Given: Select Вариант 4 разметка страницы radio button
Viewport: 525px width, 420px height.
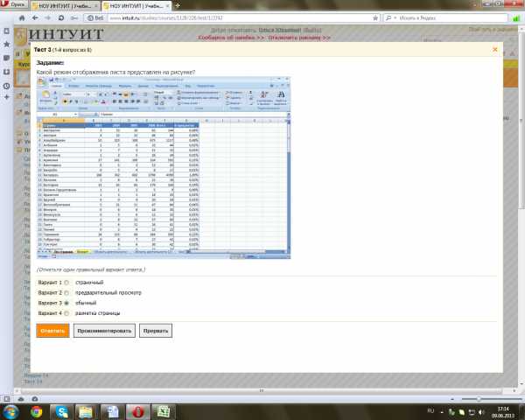Looking at the screenshot, I should [x=66, y=313].
